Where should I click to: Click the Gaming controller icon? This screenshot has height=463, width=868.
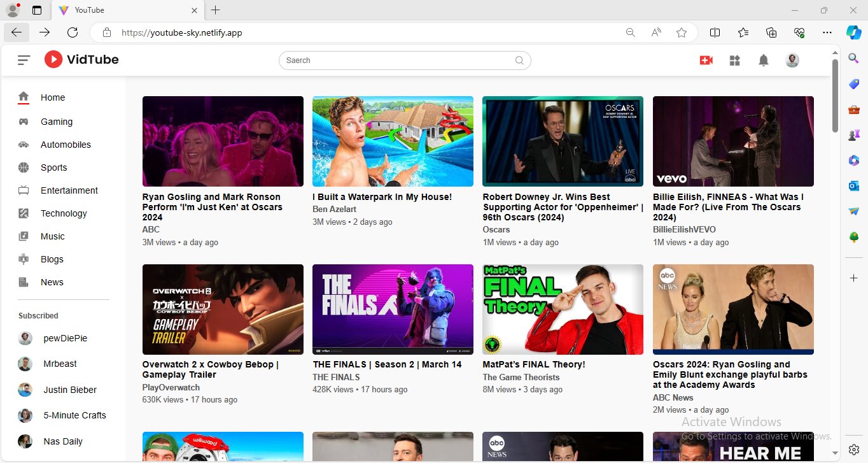24,122
